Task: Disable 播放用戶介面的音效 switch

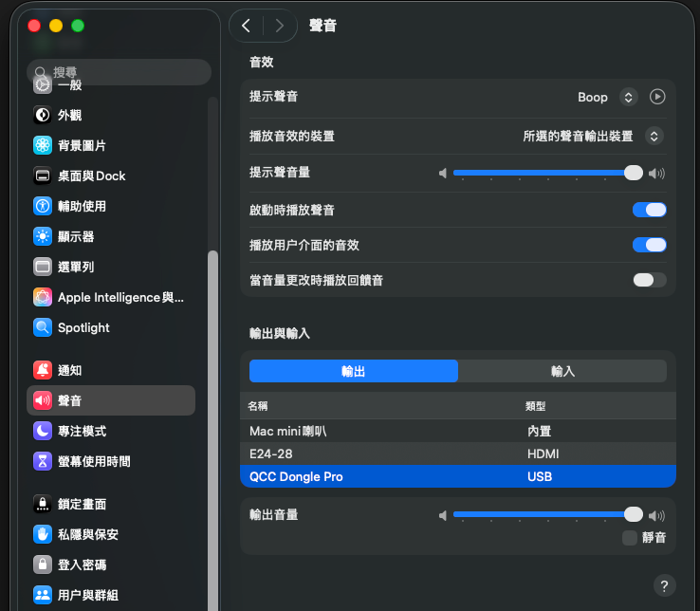Action: coord(650,245)
